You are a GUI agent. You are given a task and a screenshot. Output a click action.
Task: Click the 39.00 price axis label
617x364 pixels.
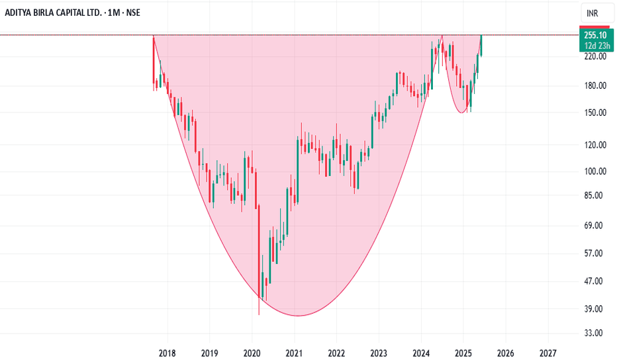pos(594,309)
